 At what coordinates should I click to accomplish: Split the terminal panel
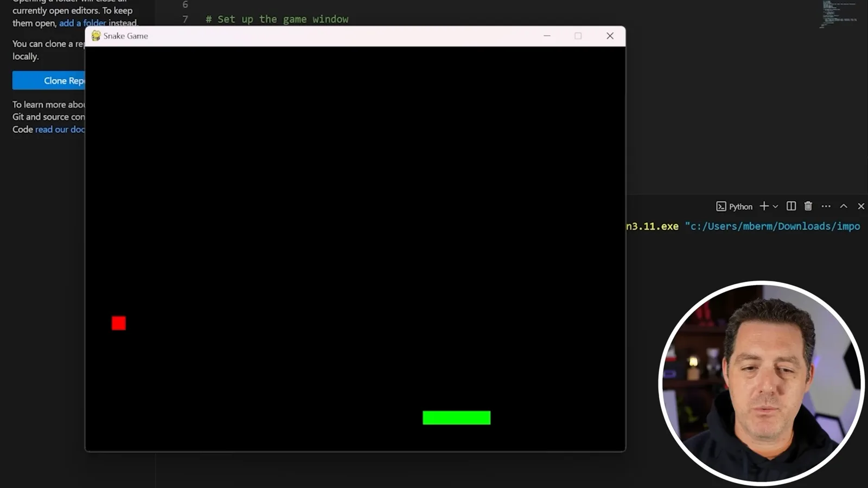(791, 206)
